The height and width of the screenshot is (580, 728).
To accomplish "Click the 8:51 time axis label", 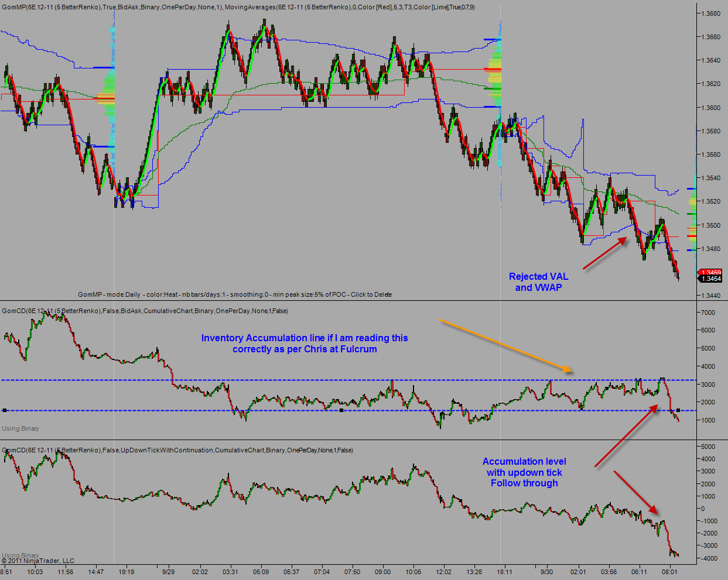I will (6, 572).
